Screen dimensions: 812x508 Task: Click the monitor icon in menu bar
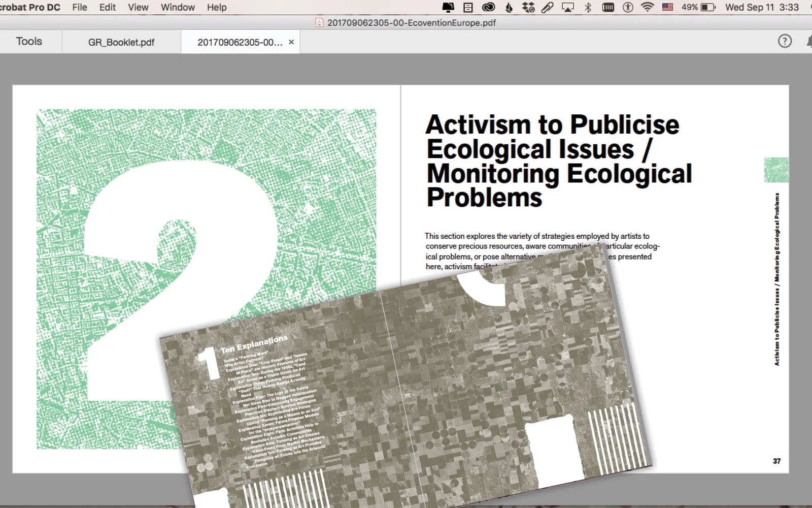(448, 7)
